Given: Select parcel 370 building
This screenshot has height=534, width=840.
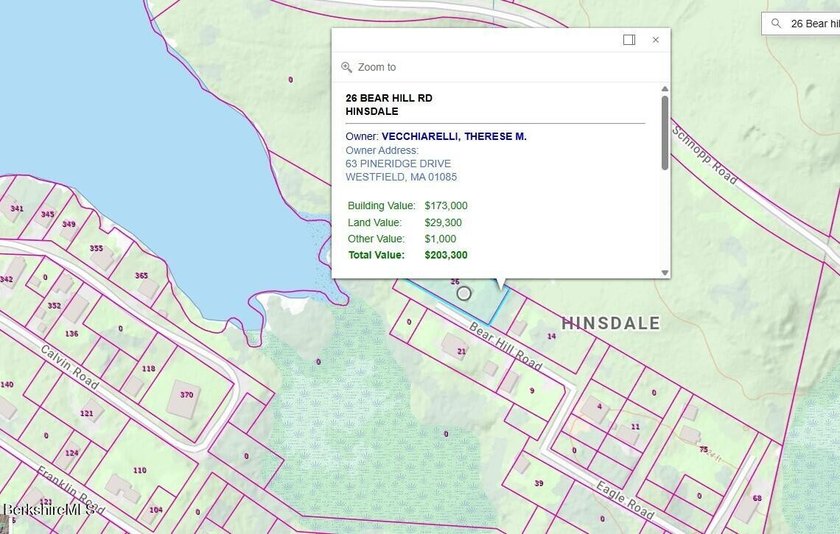Looking at the screenshot, I should (x=186, y=395).
